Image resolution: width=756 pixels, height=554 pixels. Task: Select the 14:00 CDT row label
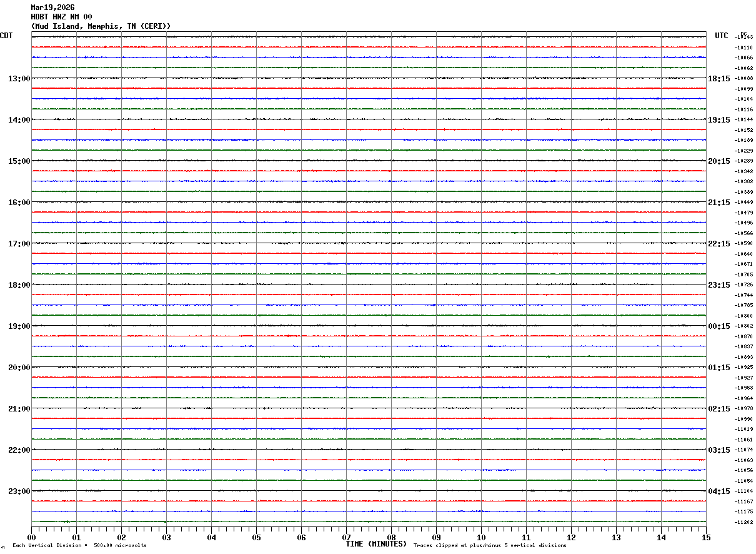pyautogui.click(x=19, y=120)
